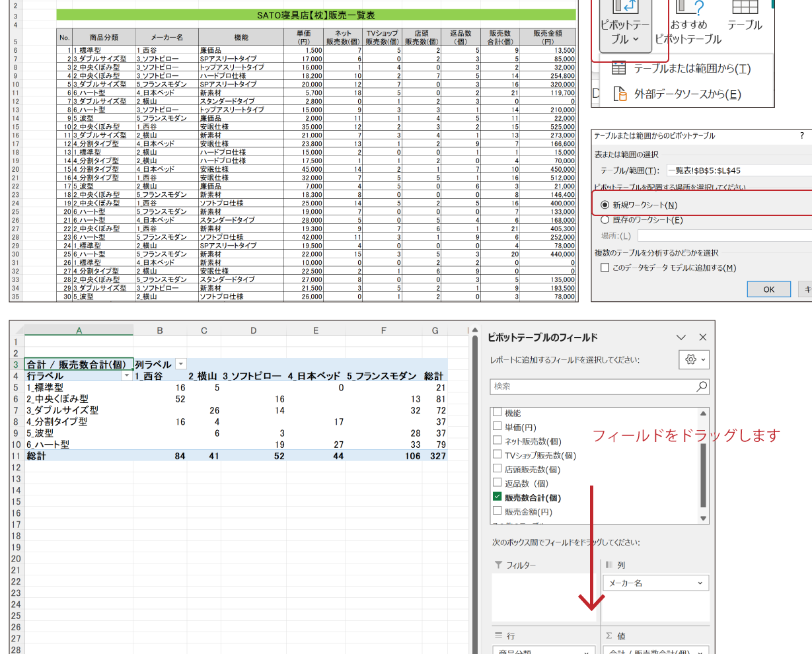Collapse pivot fields pane via chevron icon
The height and width of the screenshot is (654, 812).
(x=683, y=337)
